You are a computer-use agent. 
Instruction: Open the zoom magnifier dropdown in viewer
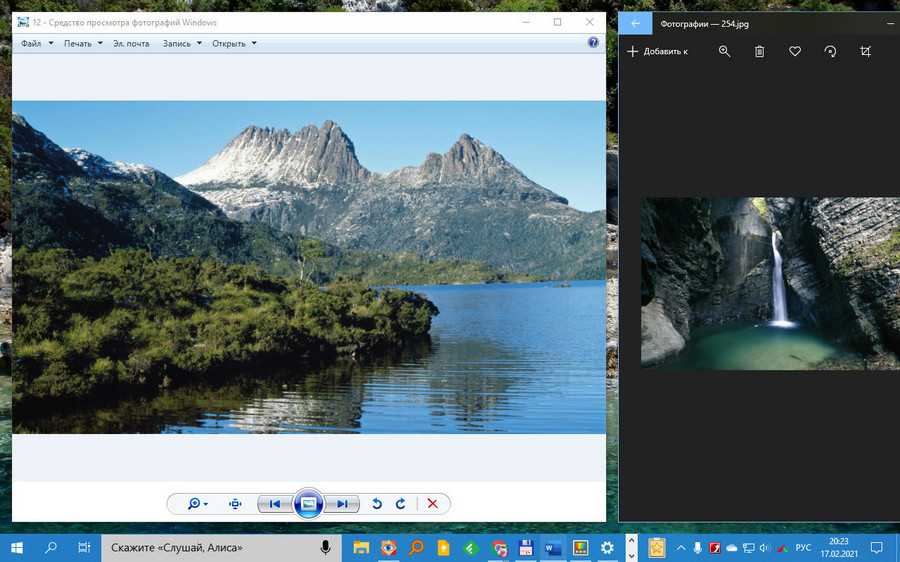(x=197, y=504)
